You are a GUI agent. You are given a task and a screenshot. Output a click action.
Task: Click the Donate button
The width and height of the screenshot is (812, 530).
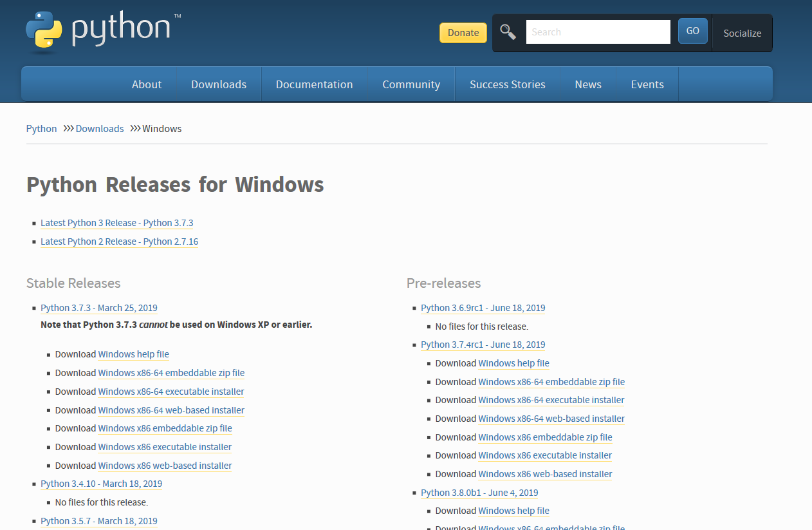point(463,33)
